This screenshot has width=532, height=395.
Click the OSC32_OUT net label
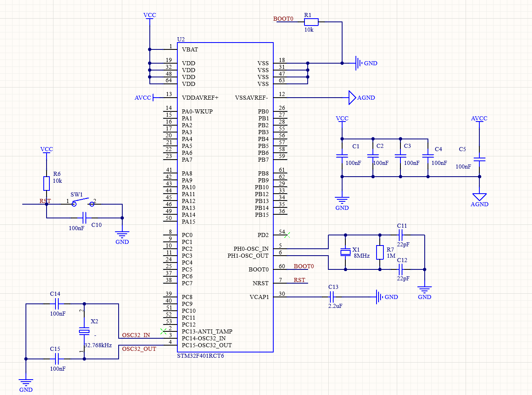(x=139, y=349)
